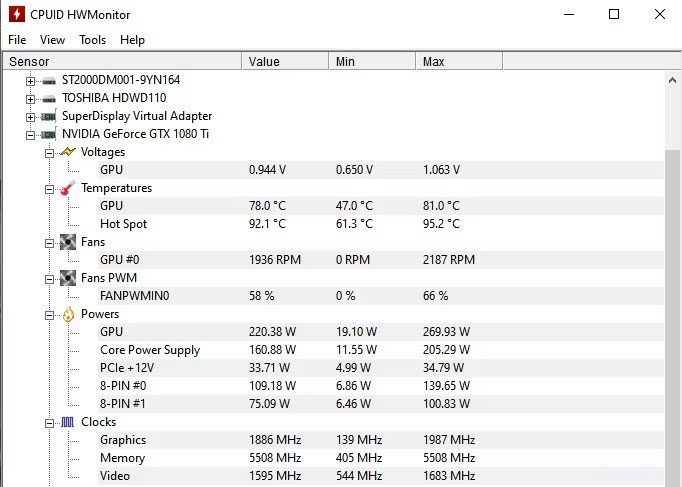Click the 220.38 W GPU power value
The image size is (682, 487).
(x=272, y=332)
